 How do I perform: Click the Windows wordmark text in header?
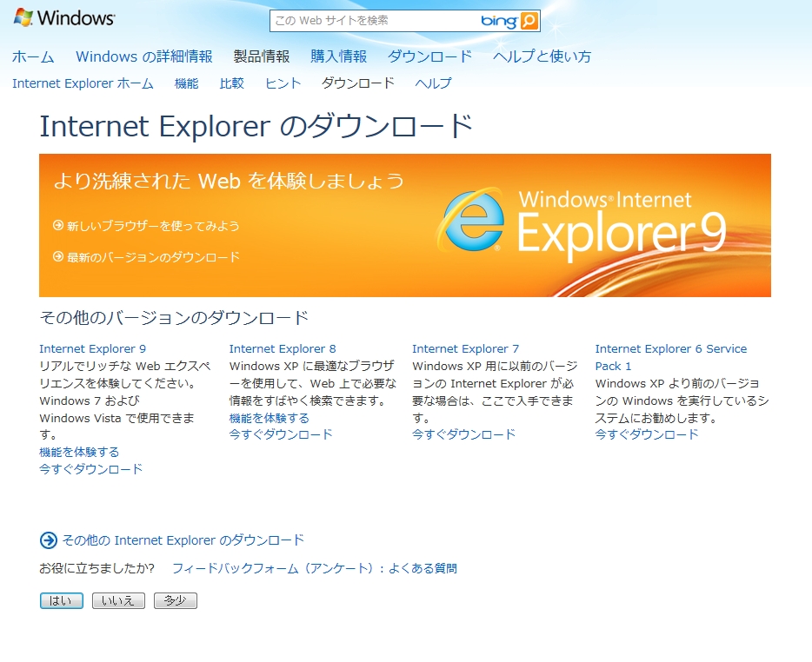[x=77, y=18]
